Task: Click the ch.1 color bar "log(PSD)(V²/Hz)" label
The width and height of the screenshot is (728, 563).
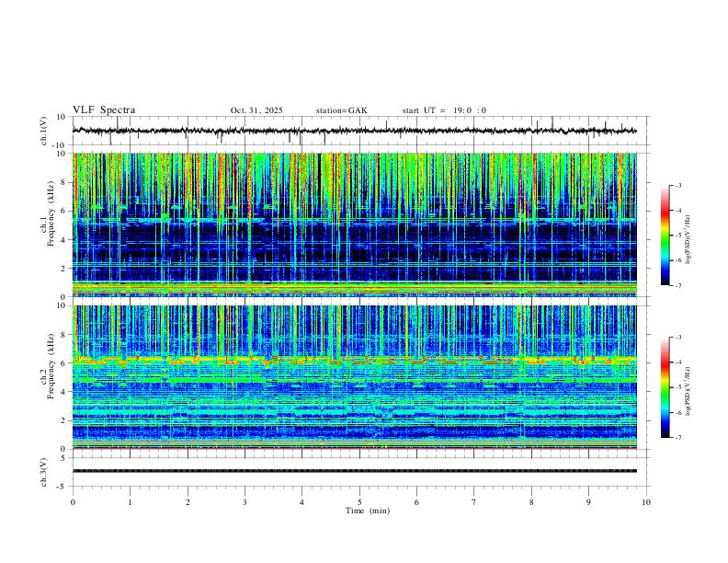Action: [689, 239]
